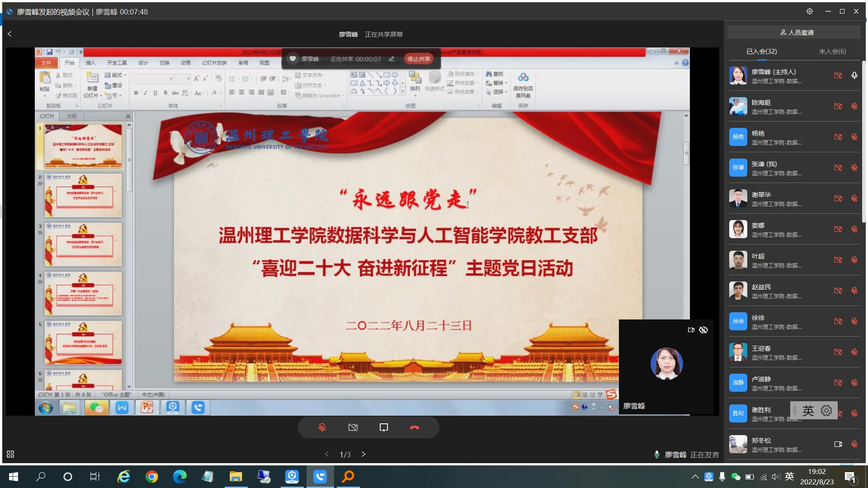
Task: Open meeting settings gear in title bar
Action: click(x=810, y=11)
